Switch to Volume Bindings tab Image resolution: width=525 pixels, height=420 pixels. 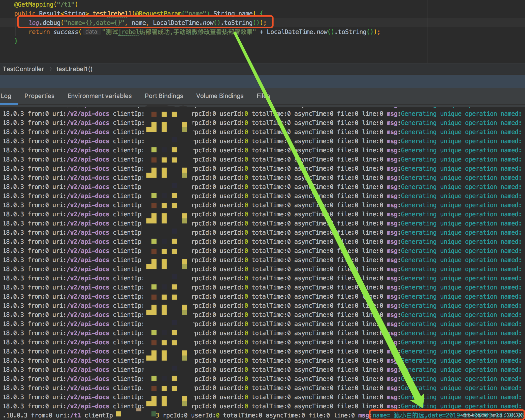[220, 96]
